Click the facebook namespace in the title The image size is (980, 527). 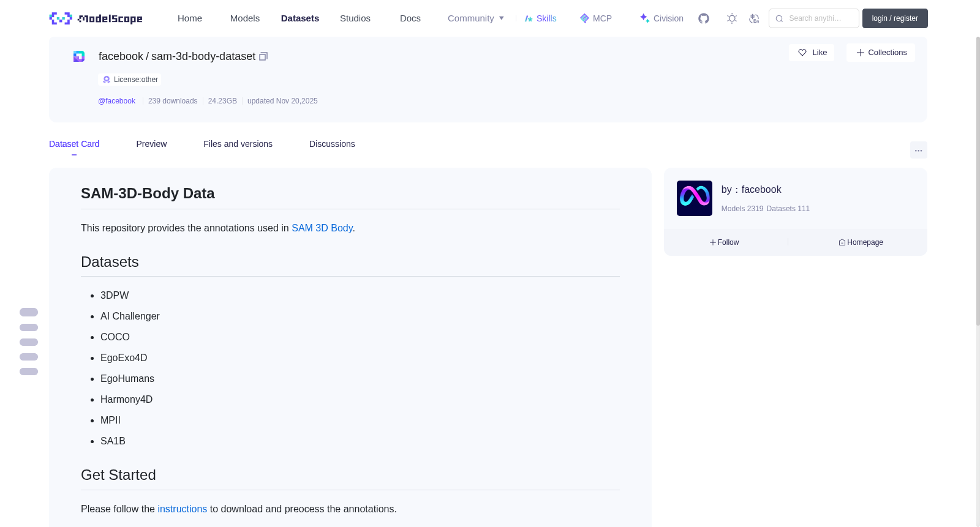(121, 56)
